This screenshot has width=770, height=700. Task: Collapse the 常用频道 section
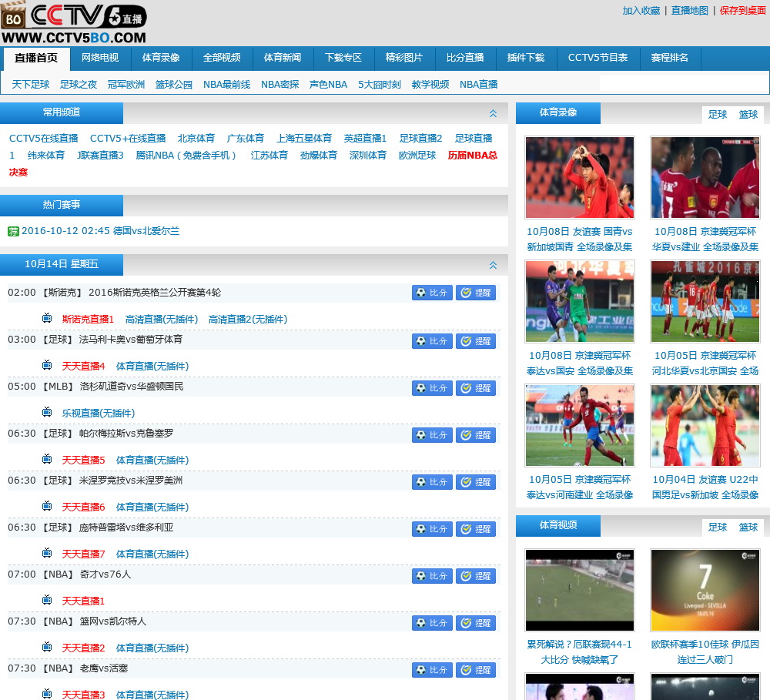click(493, 113)
